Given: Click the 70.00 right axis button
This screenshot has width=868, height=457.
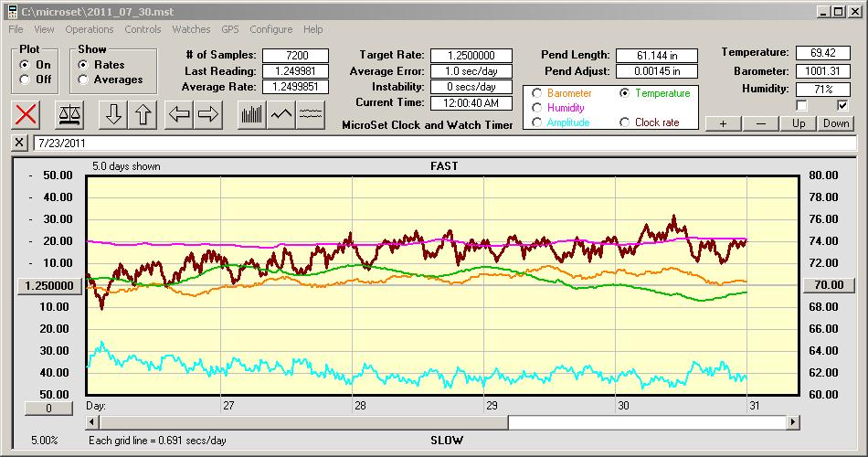Looking at the screenshot, I should coord(829,285).
